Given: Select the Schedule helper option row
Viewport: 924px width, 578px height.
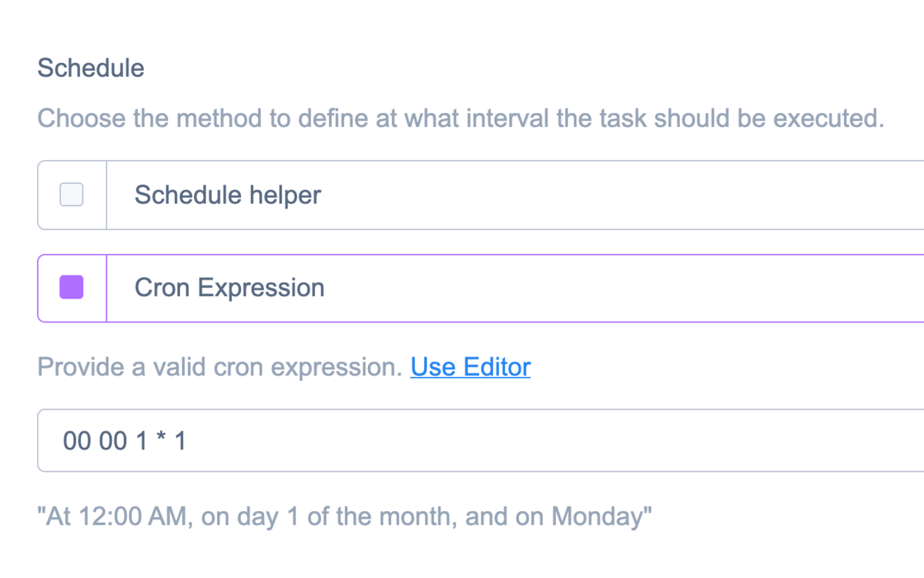Looking at the screenshot, I should coord(385,195).
